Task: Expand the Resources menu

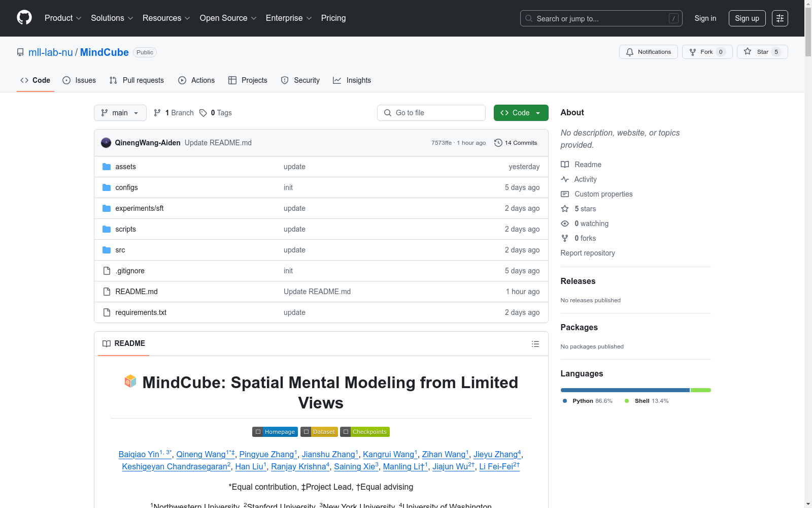Action: coord(166,18)
